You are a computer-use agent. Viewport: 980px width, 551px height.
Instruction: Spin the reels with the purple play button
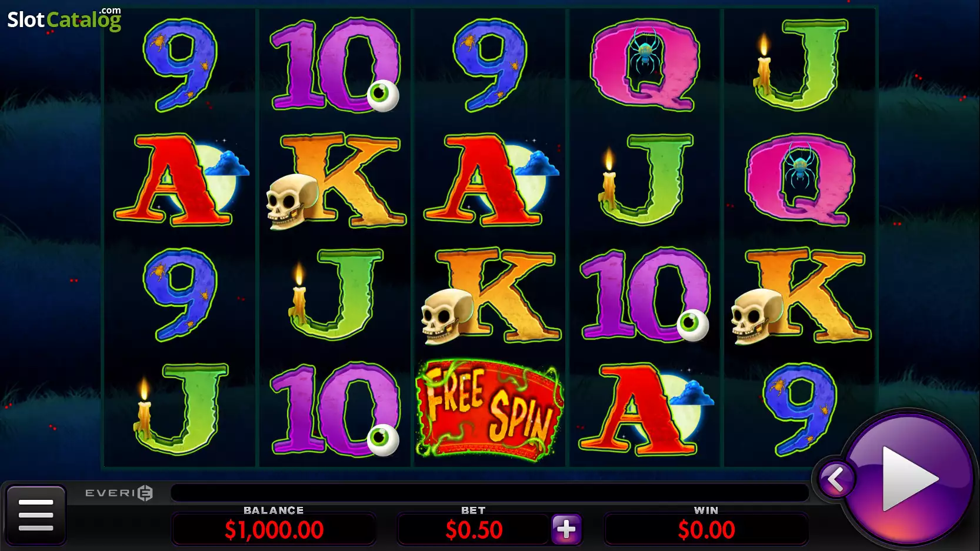(908, 478)
